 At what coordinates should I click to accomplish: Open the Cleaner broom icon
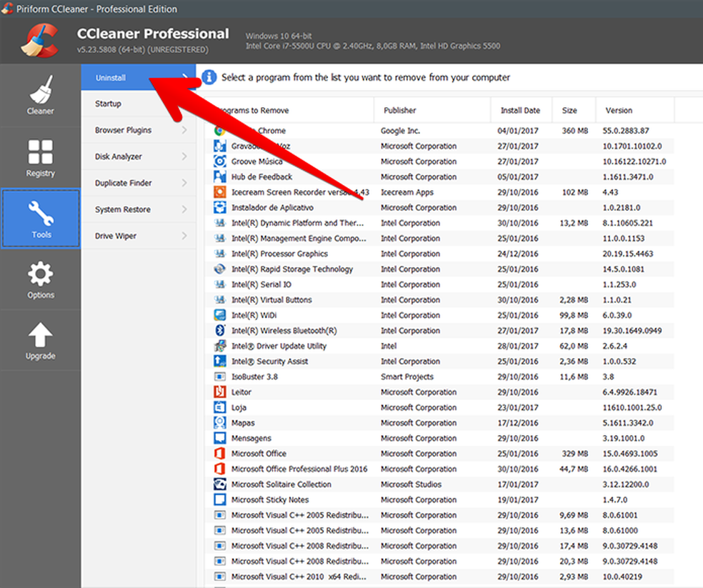tap(41, 91)
